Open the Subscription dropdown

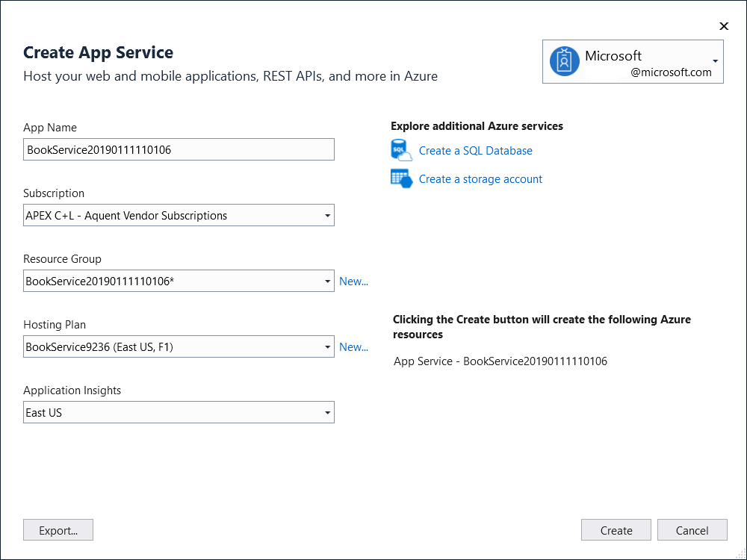[327, 215]
